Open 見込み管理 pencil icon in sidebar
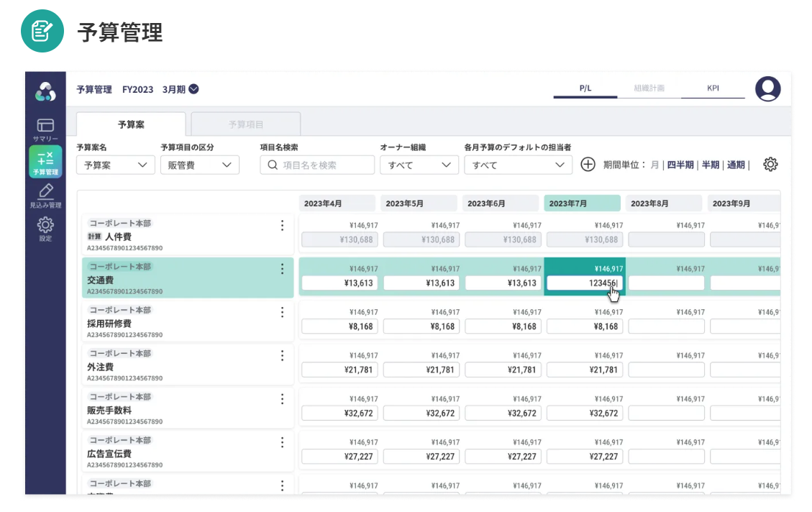 click(45, 195)
